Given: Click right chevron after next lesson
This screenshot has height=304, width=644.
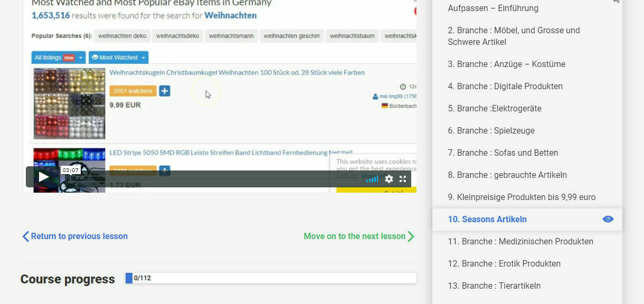Looking at the screenshot, I should [411, 236].
